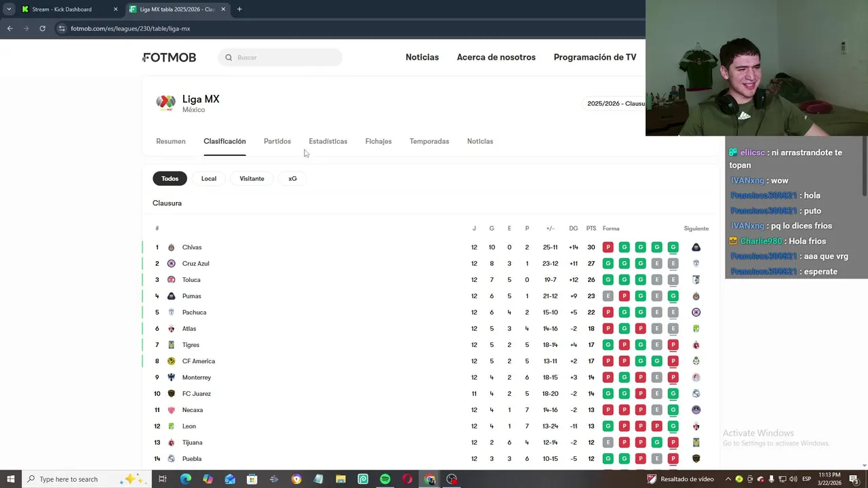Click the Toluca team crest
Viewport: 868px width, 488px height.
(171, 280)
